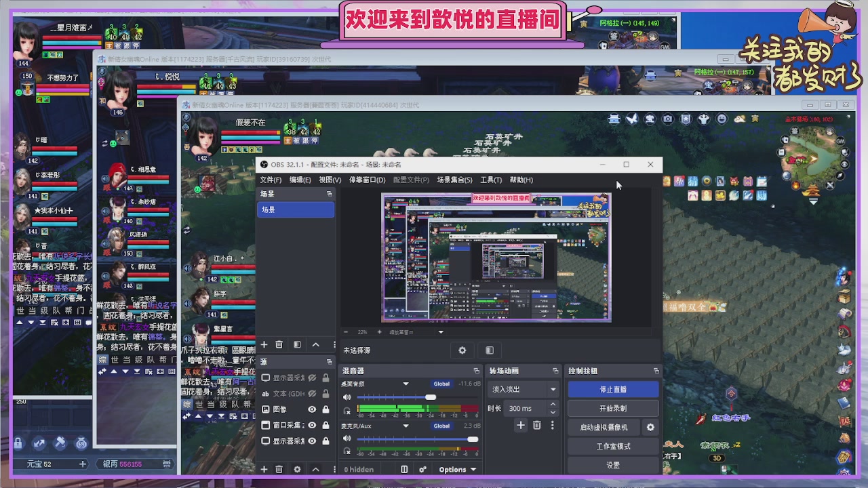Open filters button beside 未选择源
This screenshot has width=868, height=488.
point(490,350)
